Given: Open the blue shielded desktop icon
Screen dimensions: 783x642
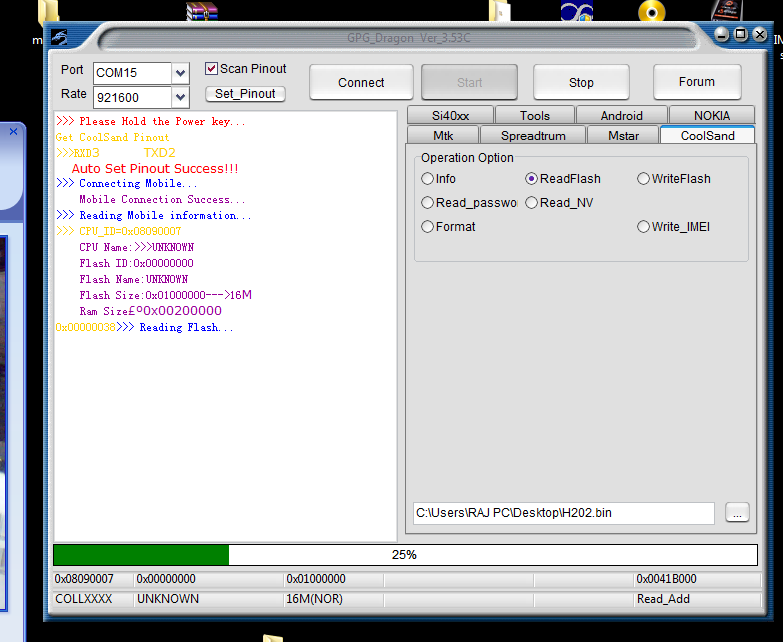Looking at the screenshot, I should [x=577, y=11].
